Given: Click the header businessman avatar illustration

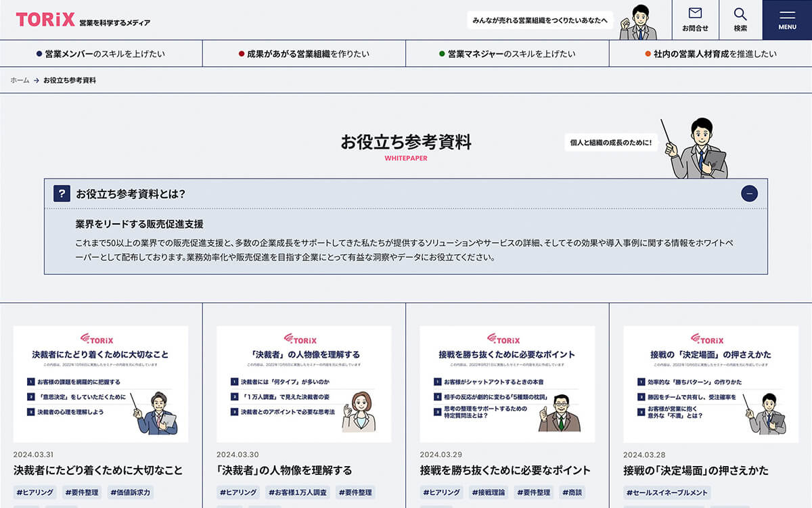Looking at the screenshot, I should 637,22.
